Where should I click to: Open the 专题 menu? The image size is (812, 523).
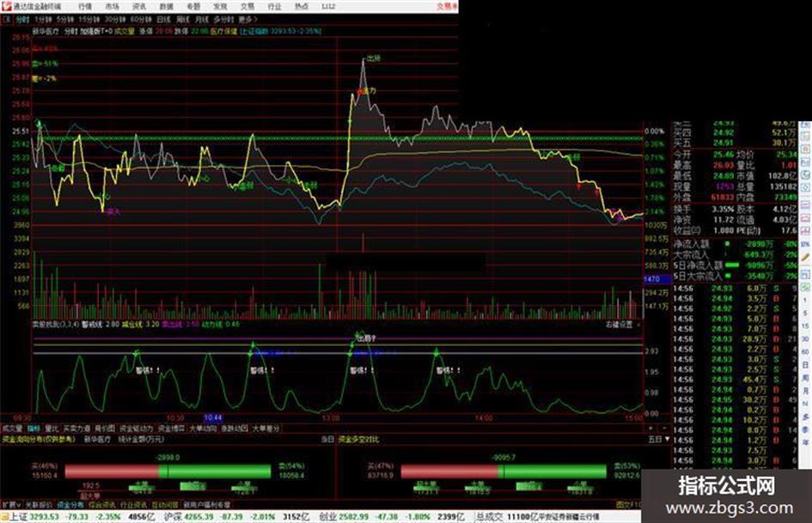click(x=193, y=6)
